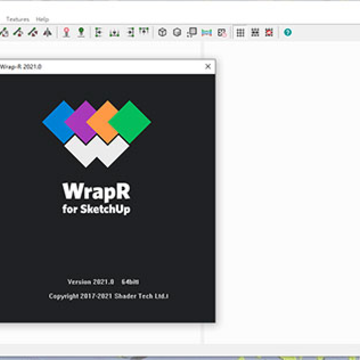The width and height of the screenshot is (360, 360).
Task: Click the wireframe cube toolbar icon
Action: pos(162,32)
